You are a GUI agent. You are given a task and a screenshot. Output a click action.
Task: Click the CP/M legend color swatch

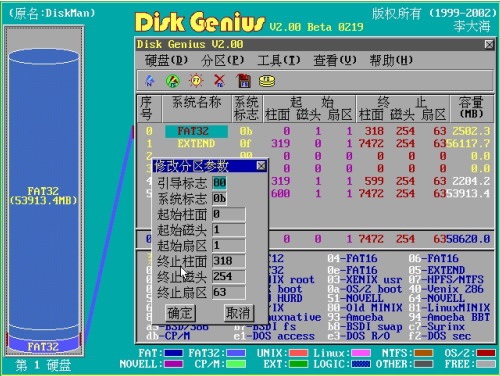pyautogui.click(x=236, y=364)
